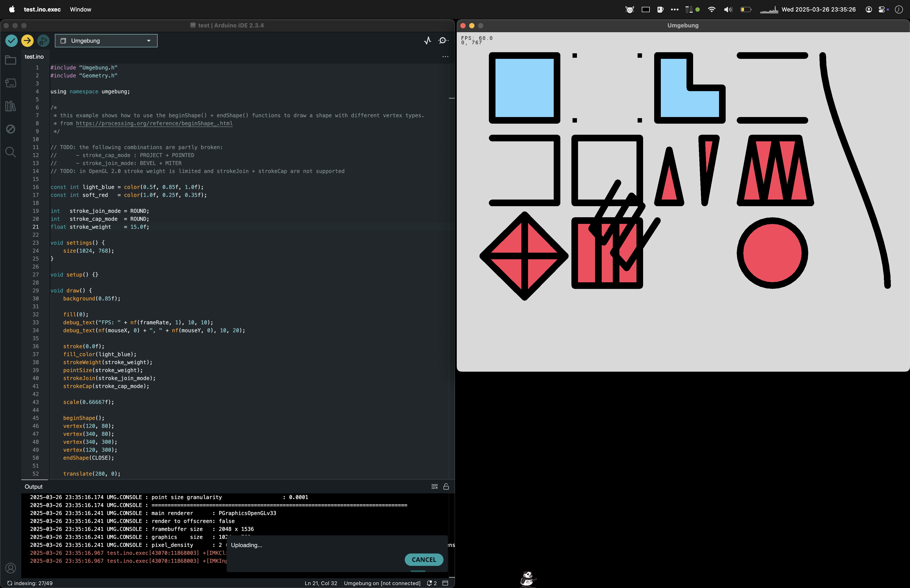Open the processing.org beginShape reference link

point(154,123)
